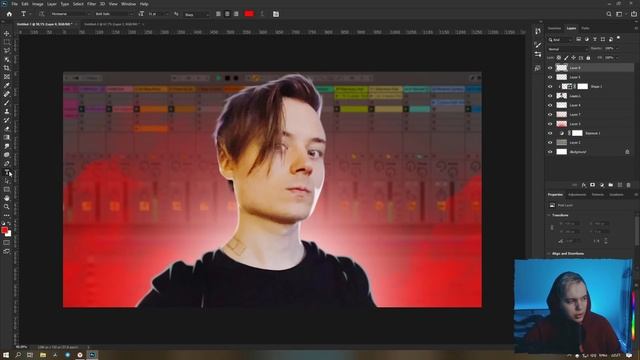This screenshot has width=640, height=360.
Task: Open the search icon at top right
Action: [x=609, y=14]
